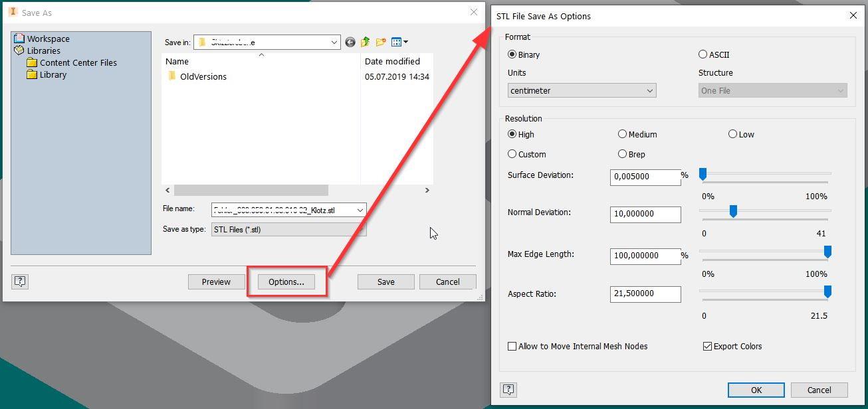Click the help icon in Save As dialog
This screenshot has height=409, width=868.
20,282
